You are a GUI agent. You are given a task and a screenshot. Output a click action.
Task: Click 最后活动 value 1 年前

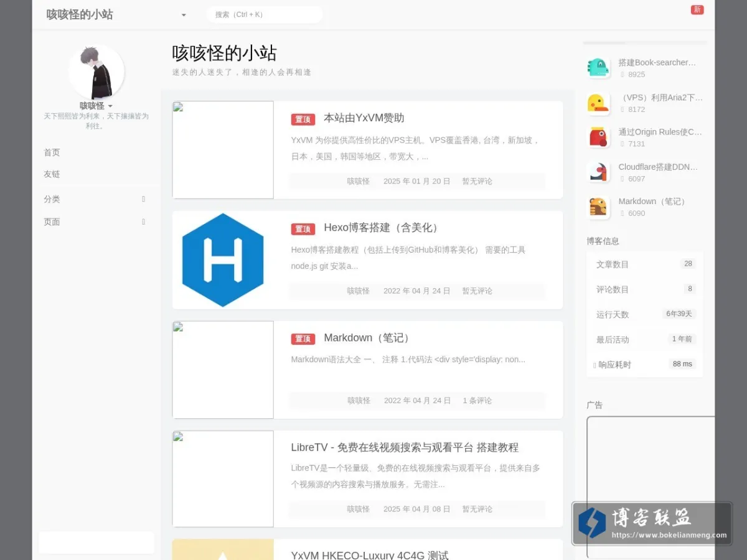tap(682, 339)
